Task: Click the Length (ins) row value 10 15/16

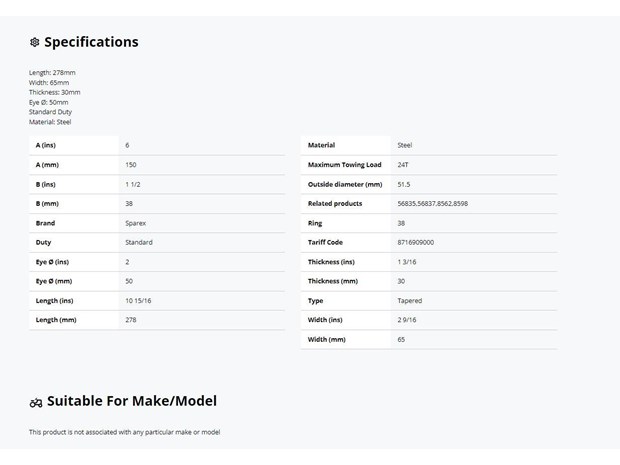Action: pyautogui.click(x=138, y=301)
